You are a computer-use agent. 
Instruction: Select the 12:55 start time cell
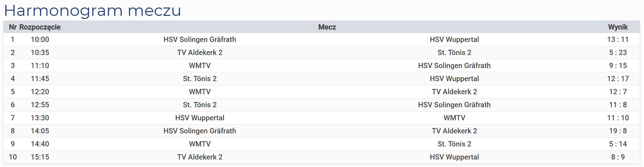(40, 105)
